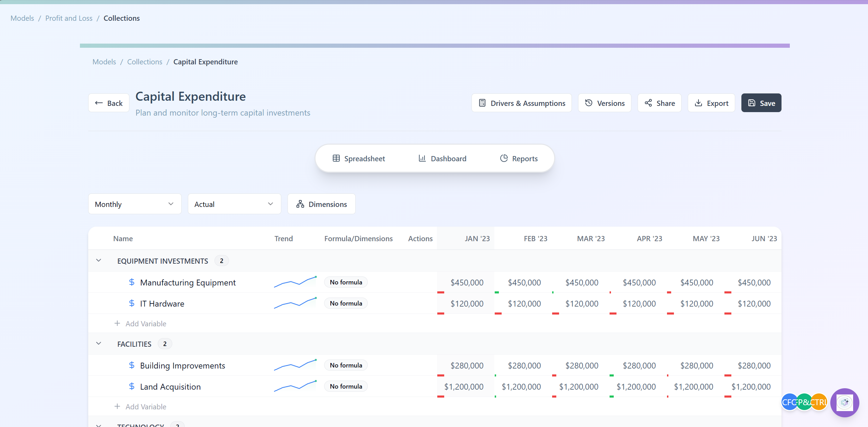Click Building Improvements 'No formula' badge
This screenshot has width=868, height=427.
[x=346, y=365]
